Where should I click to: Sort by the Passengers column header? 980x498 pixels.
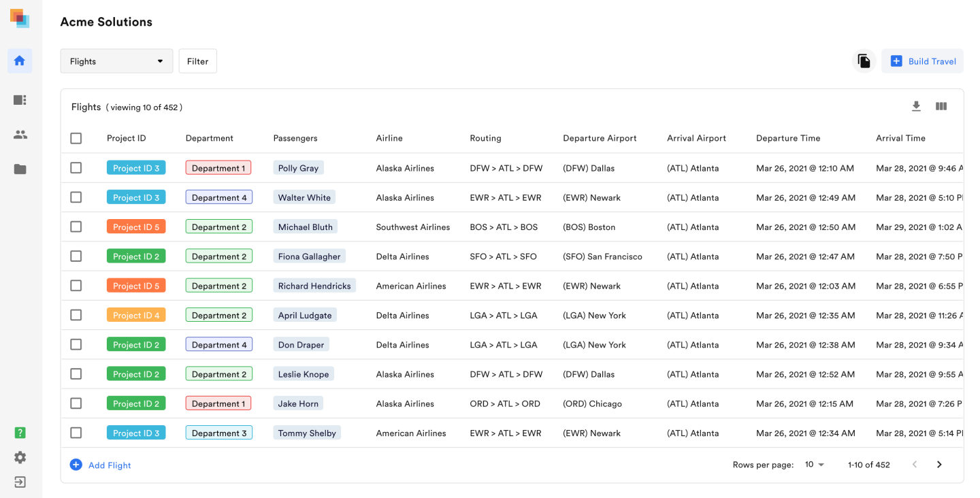pos(295,138)
